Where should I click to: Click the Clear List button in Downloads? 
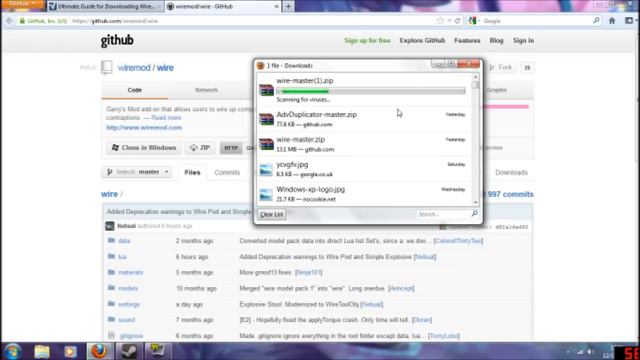271,214
